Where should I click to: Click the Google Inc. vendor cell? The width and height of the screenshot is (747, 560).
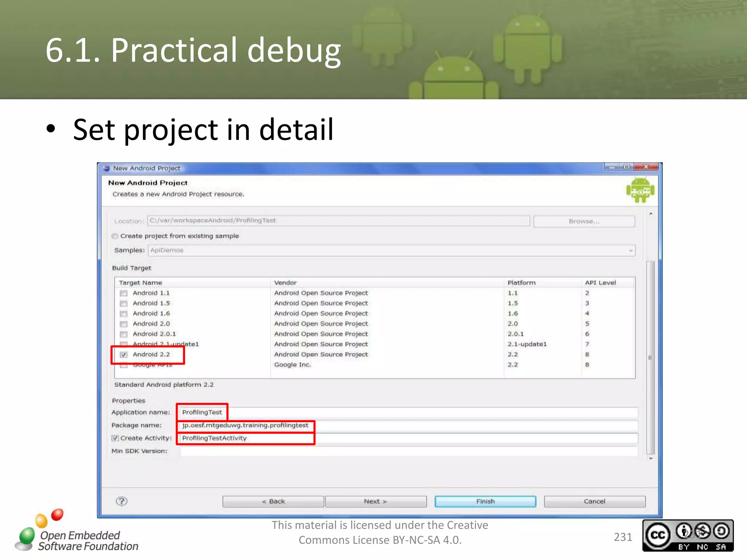[293, 365]
